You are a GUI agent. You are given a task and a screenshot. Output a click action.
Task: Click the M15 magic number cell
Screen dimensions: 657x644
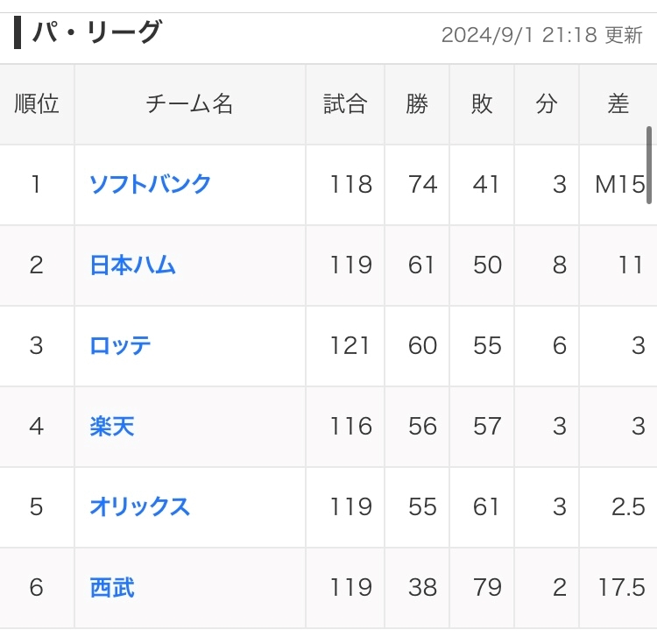pos(619,185)
